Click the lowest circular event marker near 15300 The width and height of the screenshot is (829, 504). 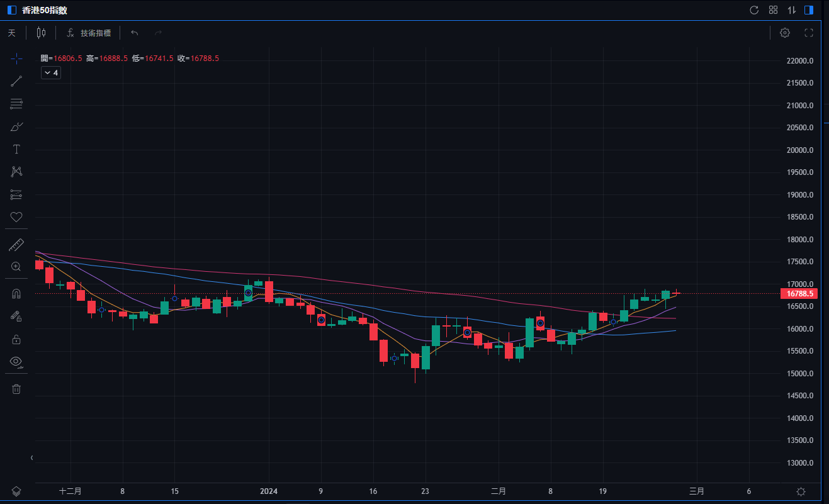pos(394,358)
